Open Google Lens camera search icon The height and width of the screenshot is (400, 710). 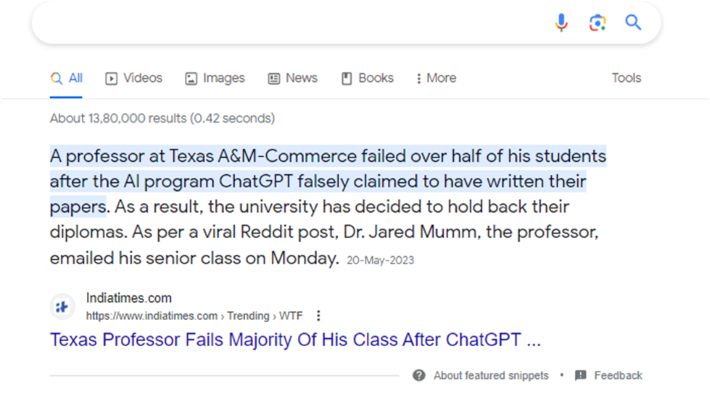[597, 22]
